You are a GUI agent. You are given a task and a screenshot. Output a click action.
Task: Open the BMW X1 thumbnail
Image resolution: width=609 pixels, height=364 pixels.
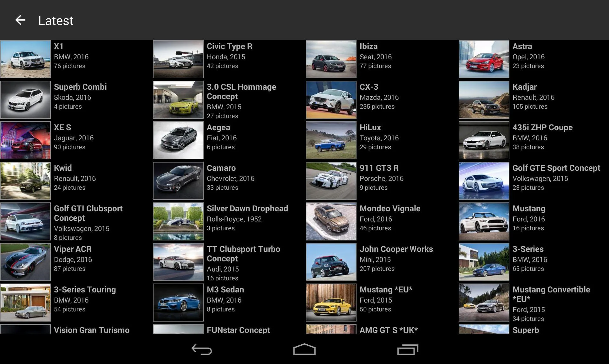click(25, 59)
